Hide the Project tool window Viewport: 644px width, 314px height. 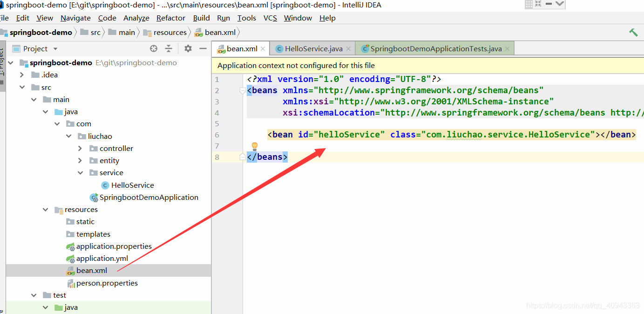[x=203, y=48]
